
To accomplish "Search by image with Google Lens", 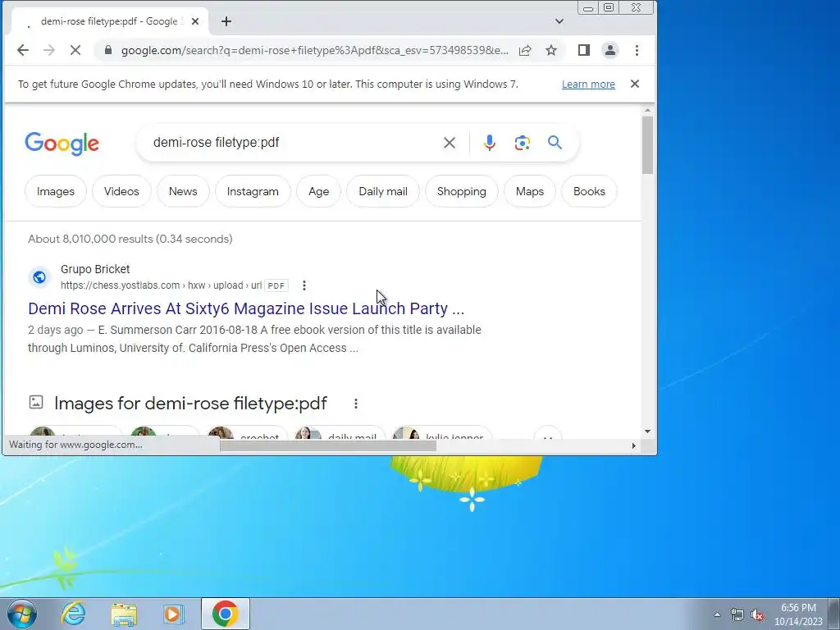I will pyautogui.click(x=523, y=143).
